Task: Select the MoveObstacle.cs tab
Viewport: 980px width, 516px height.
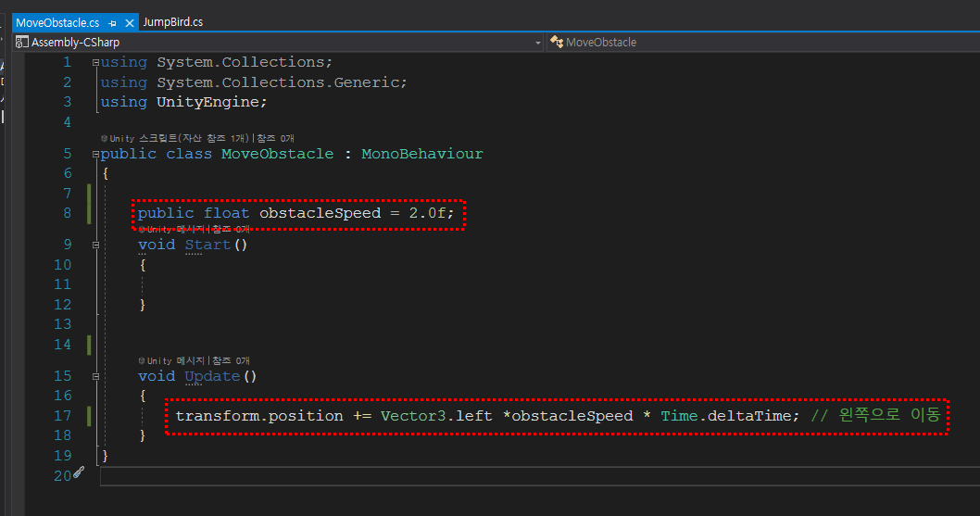Action: tap(57, 23)
